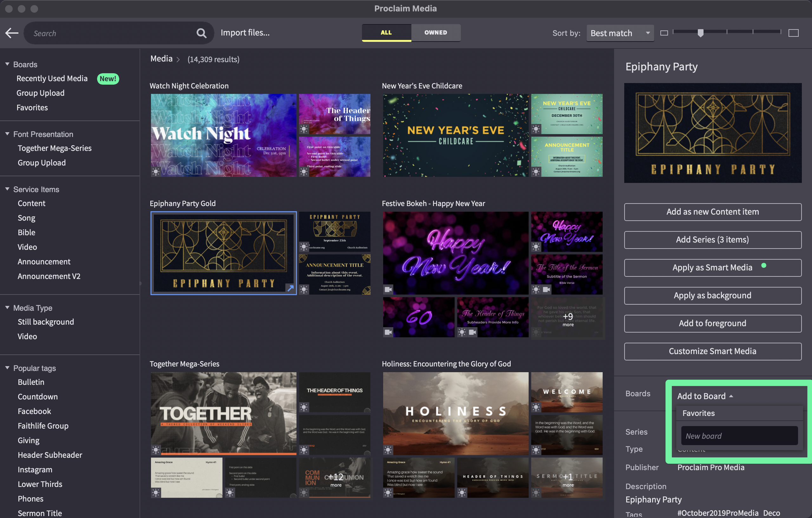Filter by Still background media type
The width and height of the screenshot is (812, 518).
46,322
